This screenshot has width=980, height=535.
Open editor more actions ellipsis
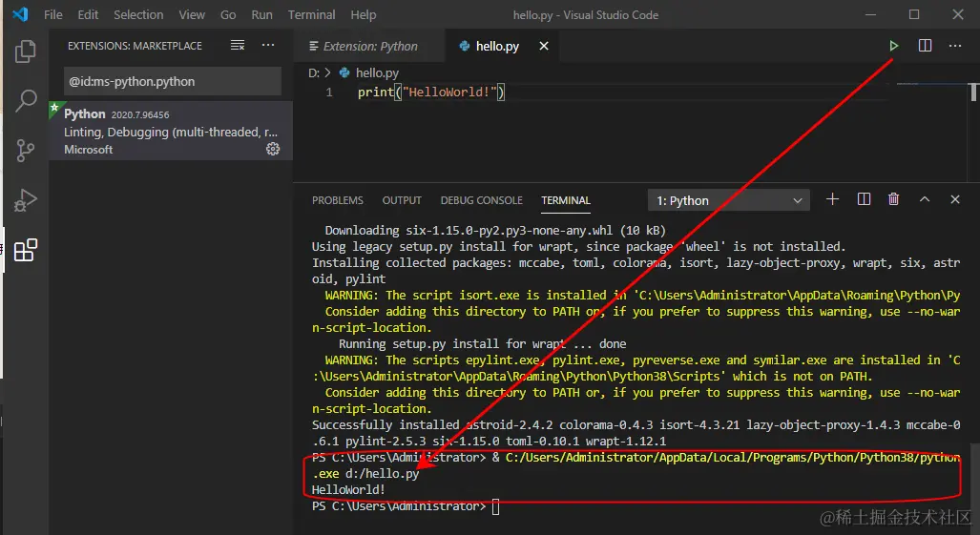point(955,46)
